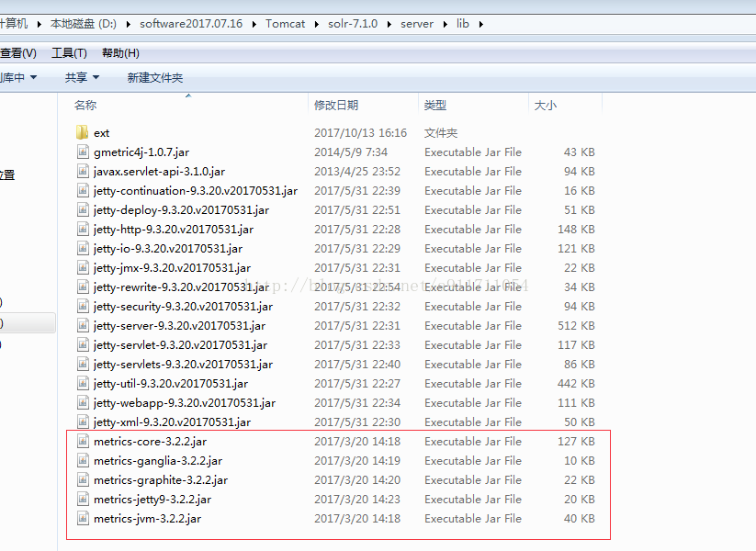Expand the arrow after lib breadcrumb
Screen dimensions: 756x551
pos(481,24)
